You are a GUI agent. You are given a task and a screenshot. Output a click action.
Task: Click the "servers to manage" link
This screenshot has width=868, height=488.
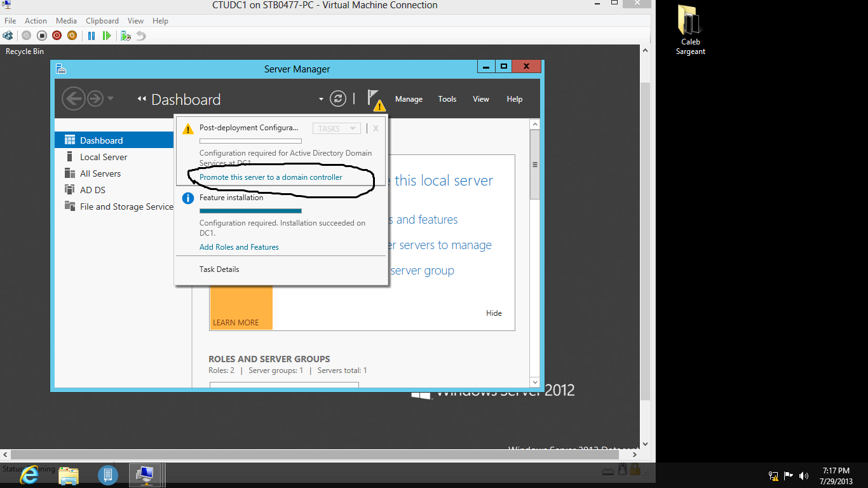(445, 245)
